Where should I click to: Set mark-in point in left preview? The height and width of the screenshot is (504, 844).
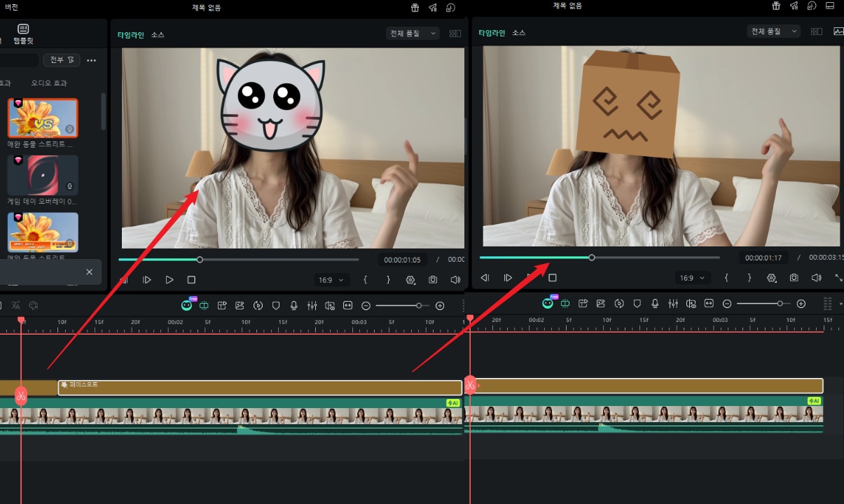365,279
